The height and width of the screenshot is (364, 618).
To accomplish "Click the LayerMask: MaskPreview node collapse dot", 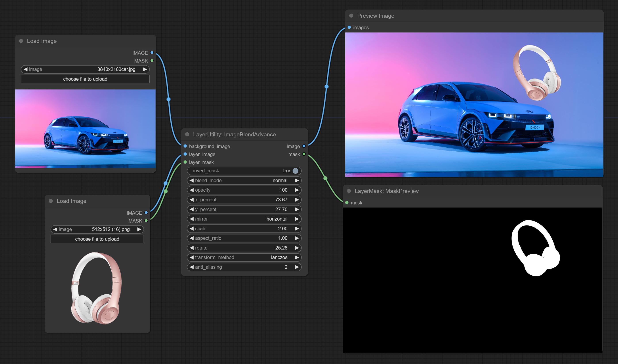I will pyautogui.click(x=349, y=191).
